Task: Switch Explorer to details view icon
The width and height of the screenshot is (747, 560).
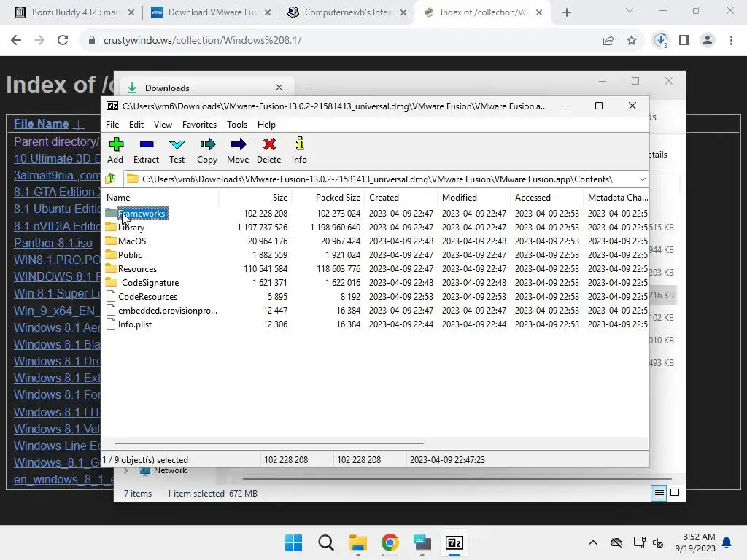Action: [659, 494]
